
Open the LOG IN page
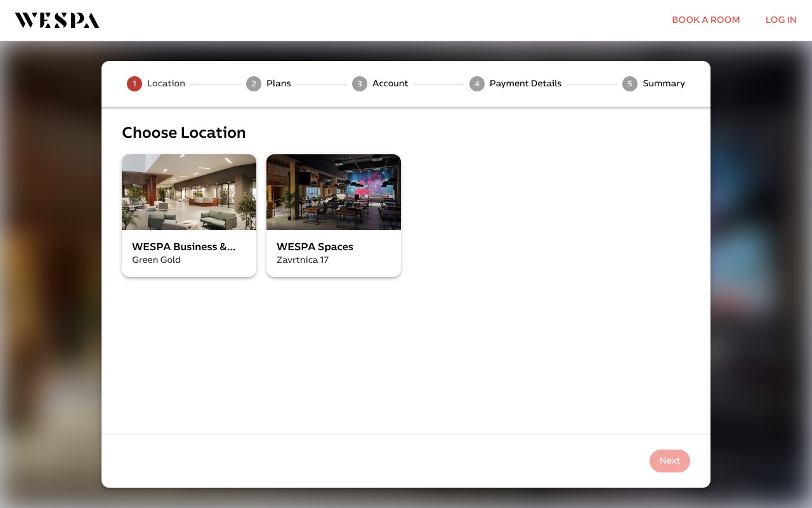point(781,20)
